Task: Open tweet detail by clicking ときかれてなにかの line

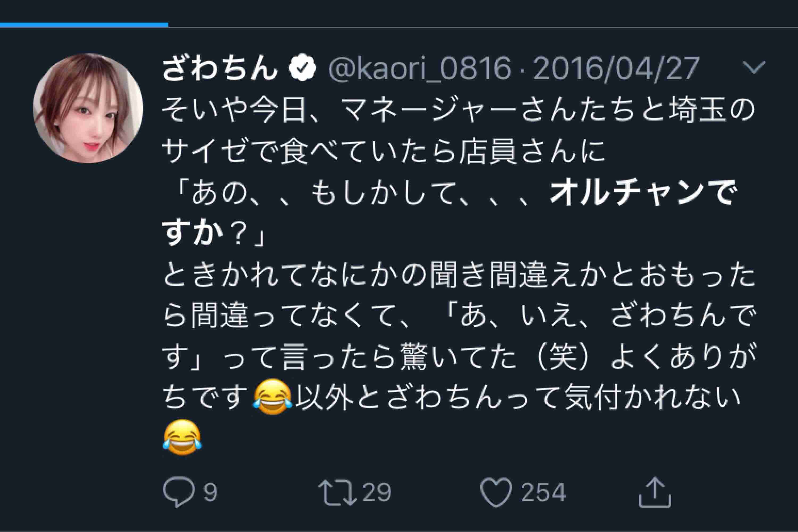Action: tap(459, 276)
